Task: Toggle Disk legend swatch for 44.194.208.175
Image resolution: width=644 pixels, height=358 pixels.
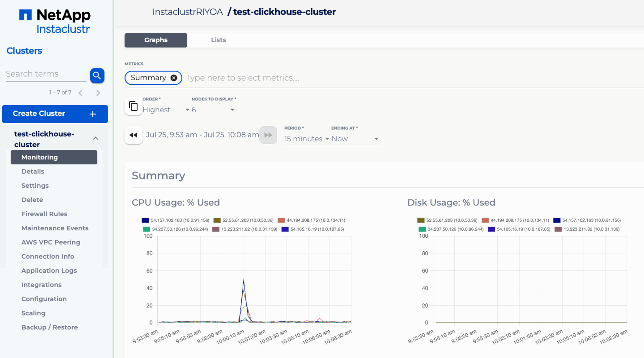Action: (485, 220)
